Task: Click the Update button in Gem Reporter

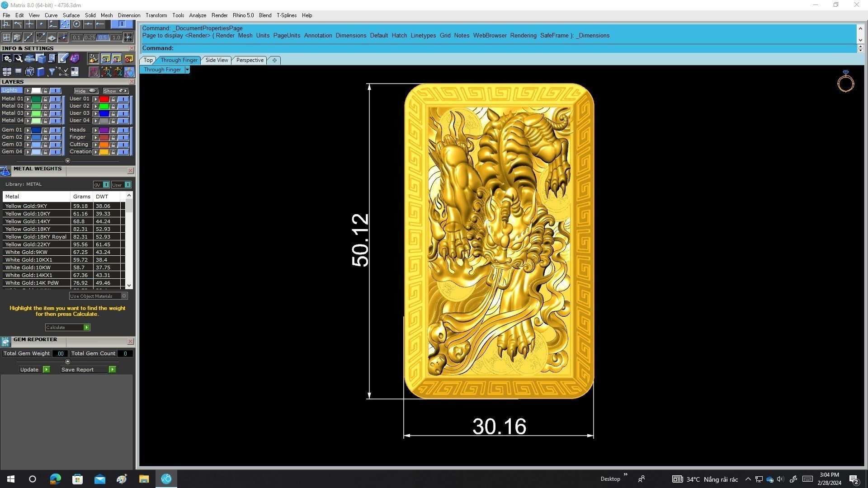Action: [x=35, y=370]
